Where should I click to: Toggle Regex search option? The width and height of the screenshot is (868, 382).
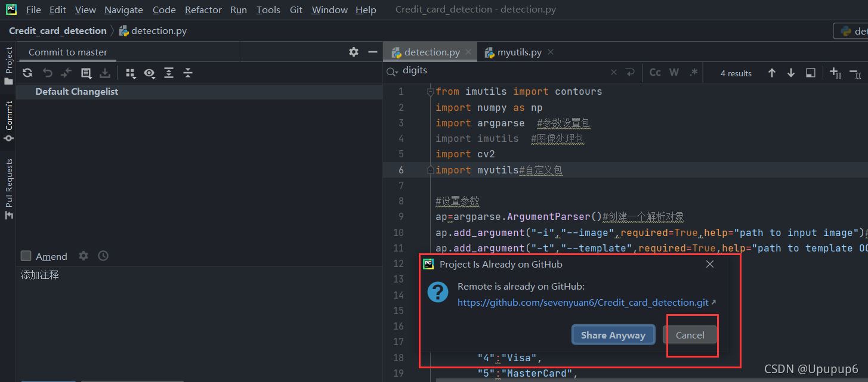point(693,73)
